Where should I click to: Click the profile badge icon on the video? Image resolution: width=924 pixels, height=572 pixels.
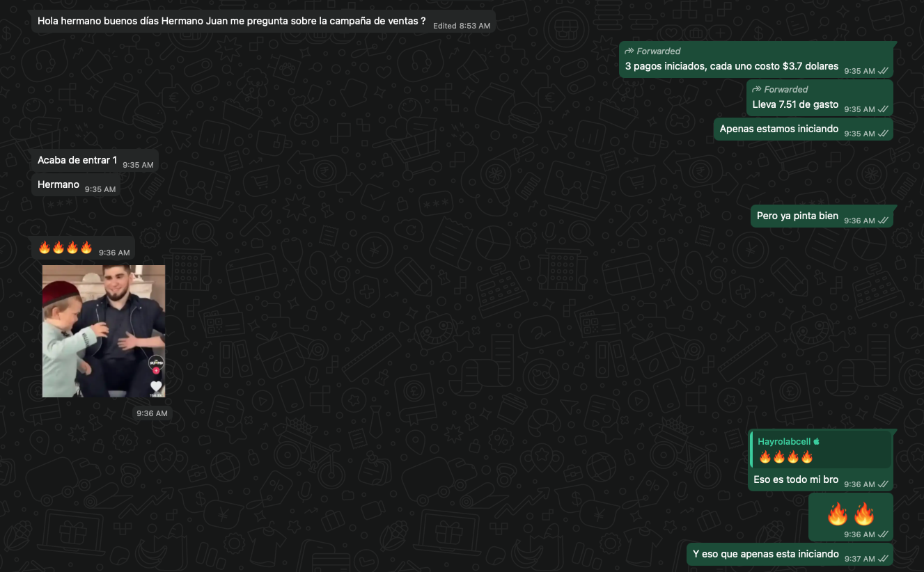pyautogui.click(x=156, y=363)
